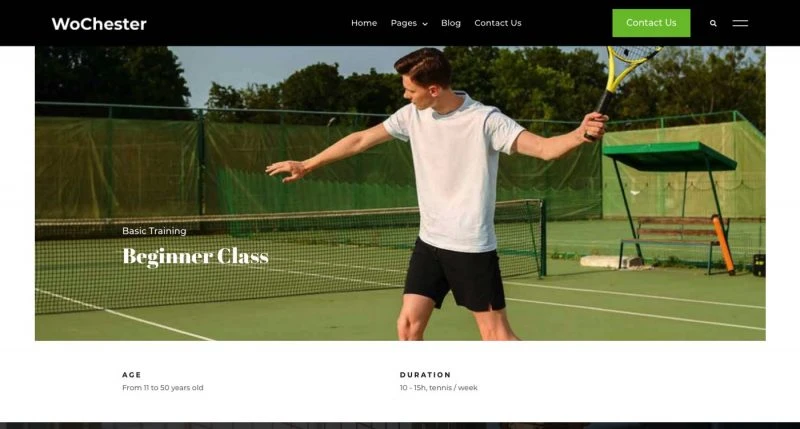Click the DURATION label
The width and height of the screenshot is (800, 429).
pos(426,374)
